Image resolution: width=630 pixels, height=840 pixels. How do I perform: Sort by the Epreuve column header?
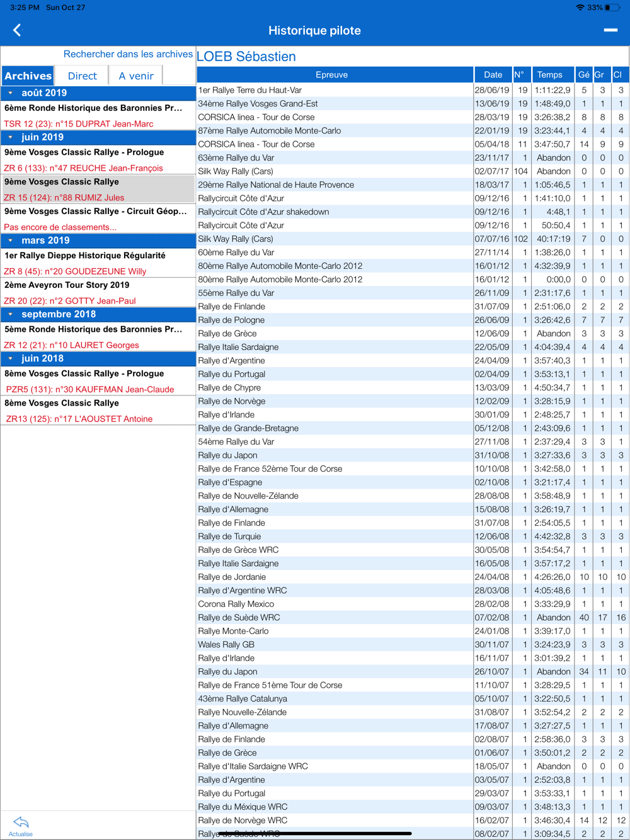point(335,75)
